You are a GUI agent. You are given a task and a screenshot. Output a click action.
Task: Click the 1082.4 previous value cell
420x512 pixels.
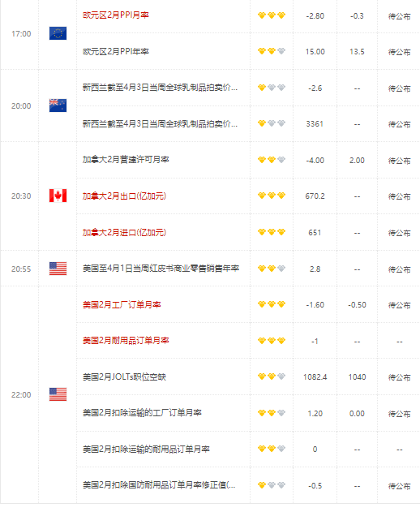[x=315, y=377]
